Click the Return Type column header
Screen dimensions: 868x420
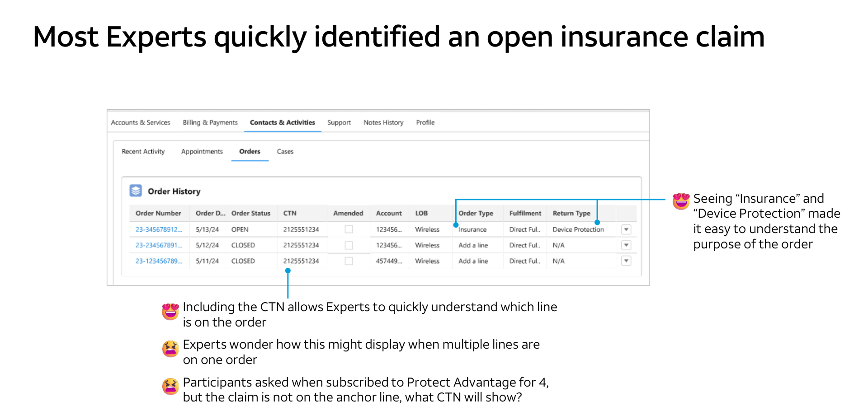571,213
